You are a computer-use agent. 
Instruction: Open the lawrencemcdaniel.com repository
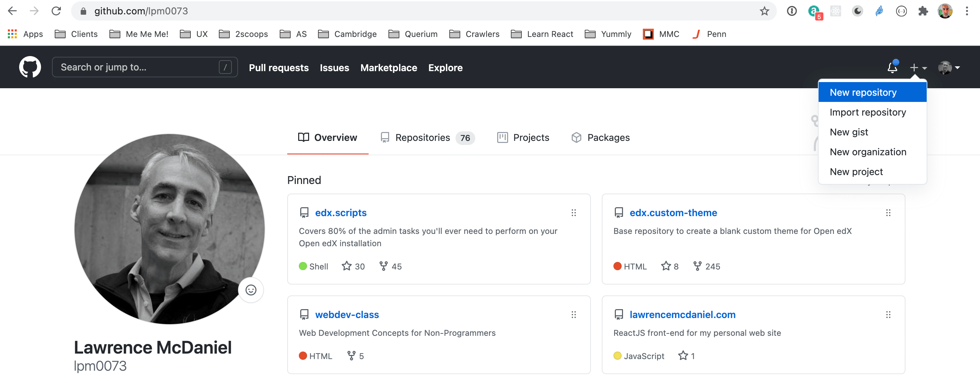[683, 315]
